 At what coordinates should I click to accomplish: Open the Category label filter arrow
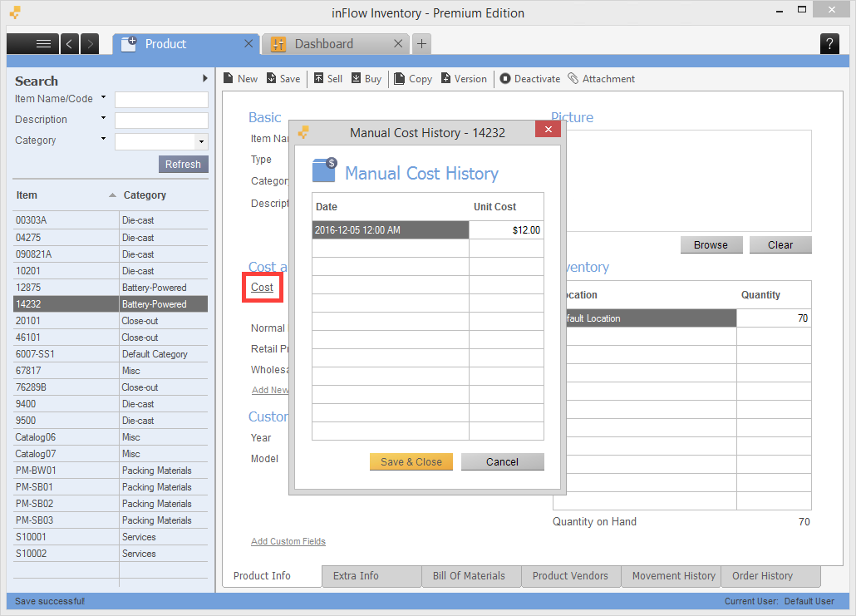click(103, 139)
